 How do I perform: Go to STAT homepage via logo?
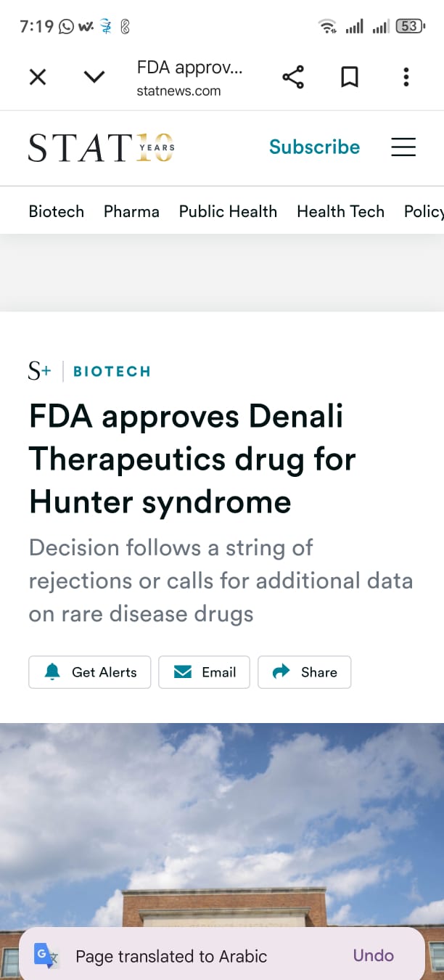coord(102,147)
